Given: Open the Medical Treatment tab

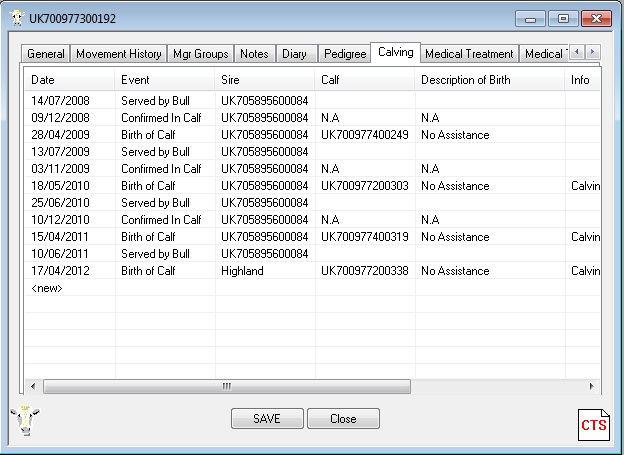Looking at the screenshot, I should pyautogui.click(x=469, y=54).
